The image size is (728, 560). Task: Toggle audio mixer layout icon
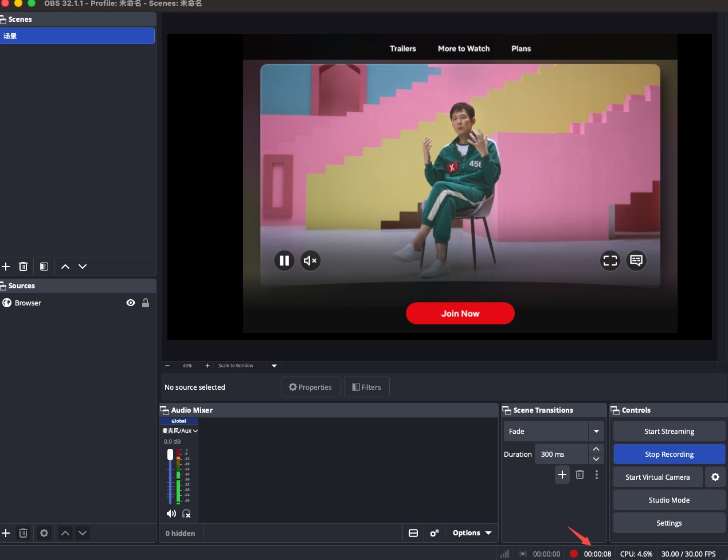point(413,533)
